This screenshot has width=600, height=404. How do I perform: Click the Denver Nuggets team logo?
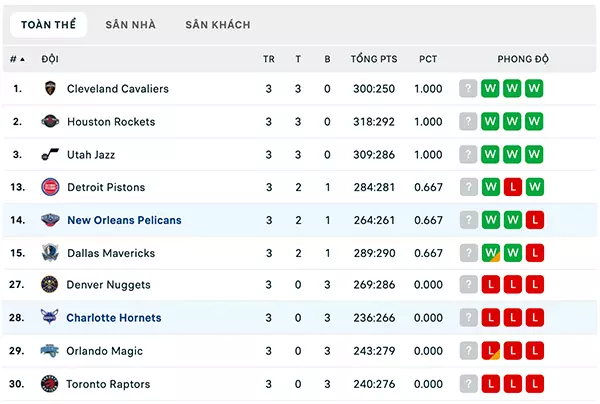(50, 285)
